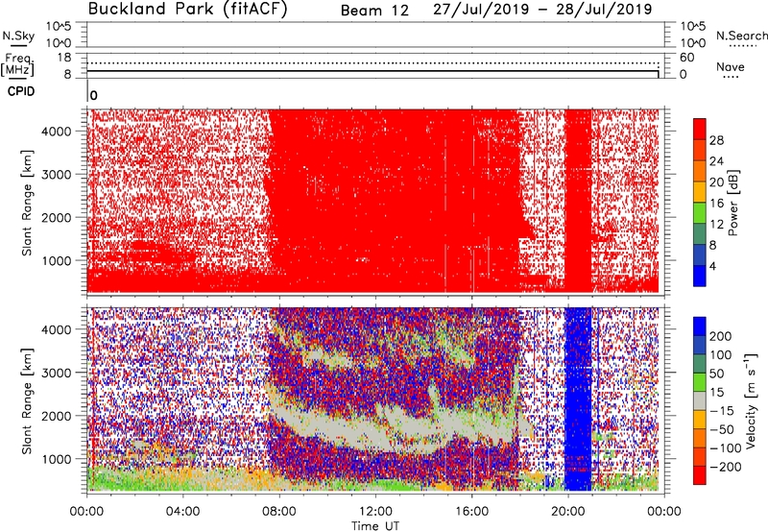The width and height of the screenshot is (768, 532).
Task: Click the '4000' tick on the power panel
Action: pyautogui.click(x=56, y=132)
